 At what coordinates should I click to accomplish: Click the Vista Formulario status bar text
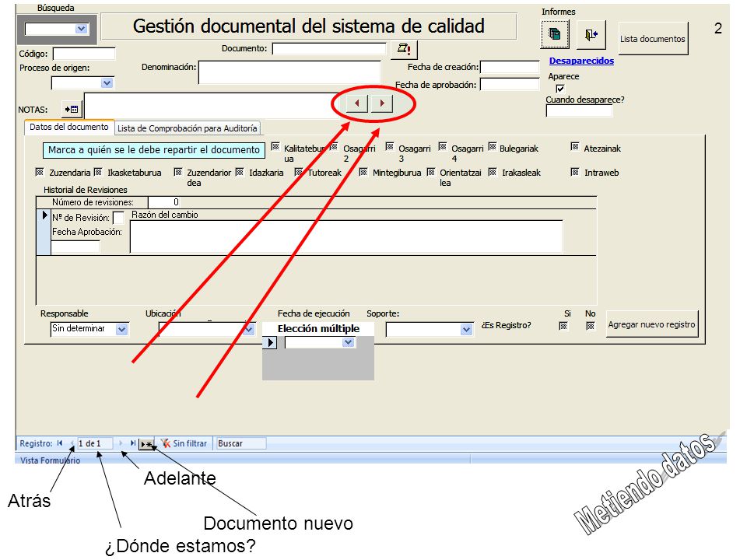50,460
